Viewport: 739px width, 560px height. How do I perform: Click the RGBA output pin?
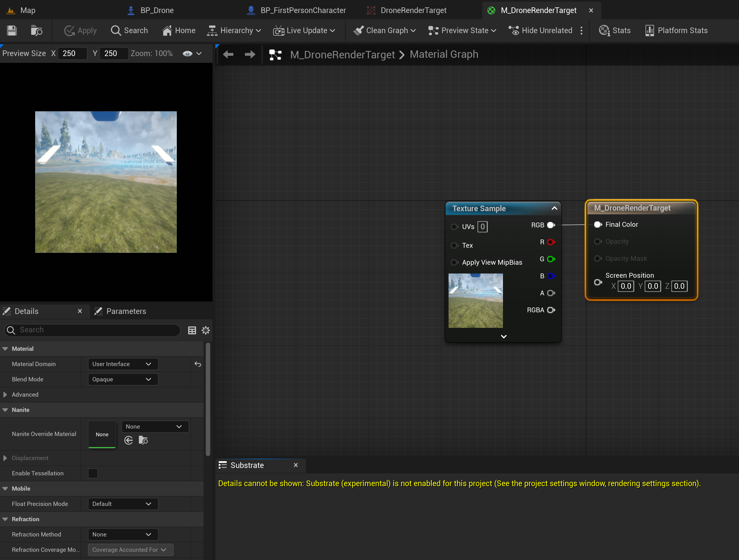click(x=551, y=310)
